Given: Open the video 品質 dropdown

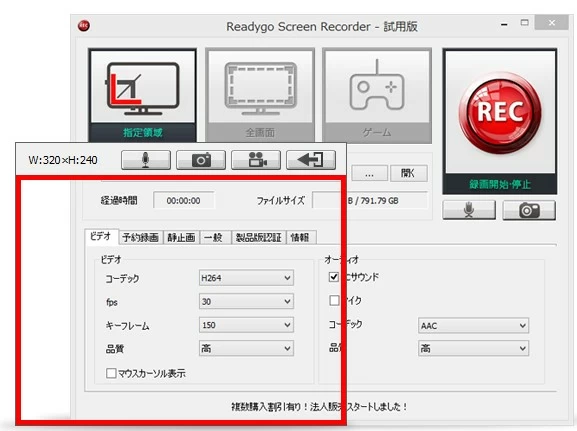Looking at the screenshot, I should click(x=246, y=348).
